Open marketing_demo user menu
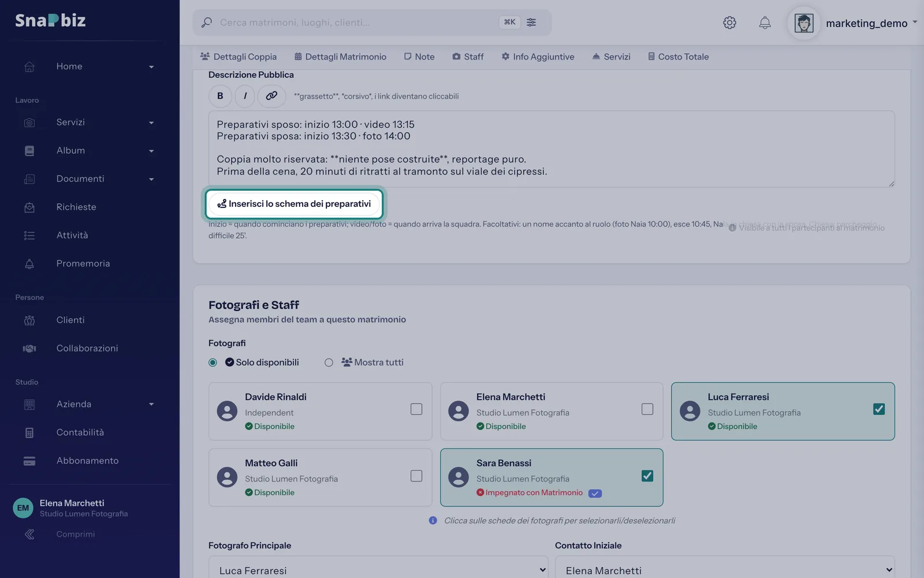 click(871, 23)
